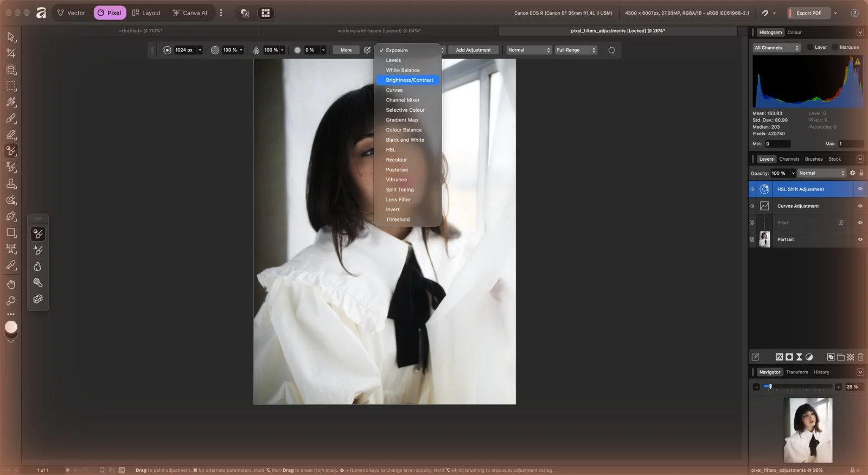
Task: Select the rectangular Marquee selection tool
Action: pyautogui.click(x=11, y=86)
